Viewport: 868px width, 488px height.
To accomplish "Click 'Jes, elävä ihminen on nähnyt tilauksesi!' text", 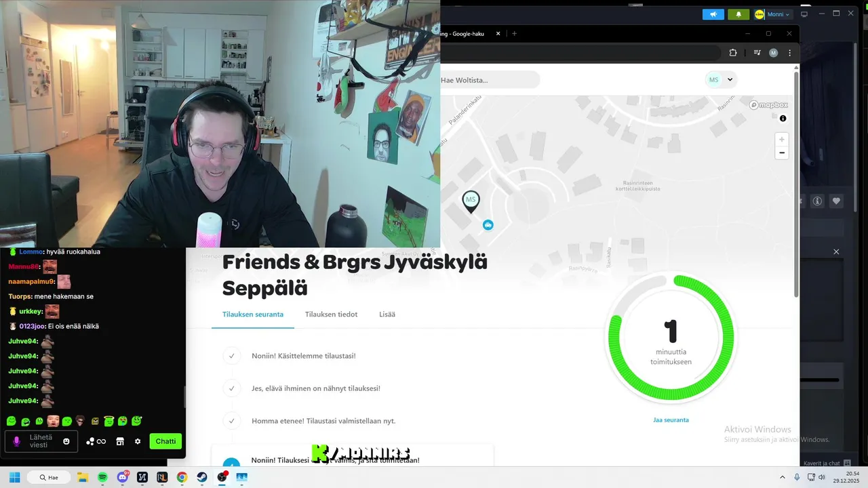I will point(316,388).
